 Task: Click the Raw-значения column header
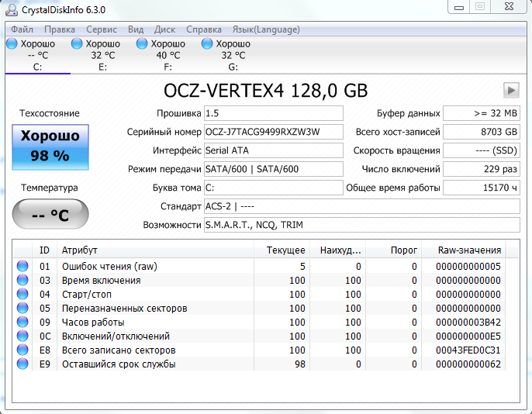tap(464, 250)
